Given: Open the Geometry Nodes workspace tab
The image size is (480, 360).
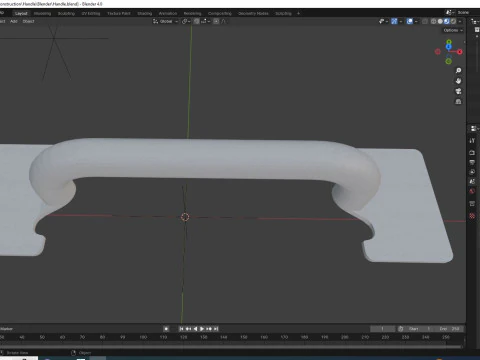Looking at the screenshot, I should (253, 13).
